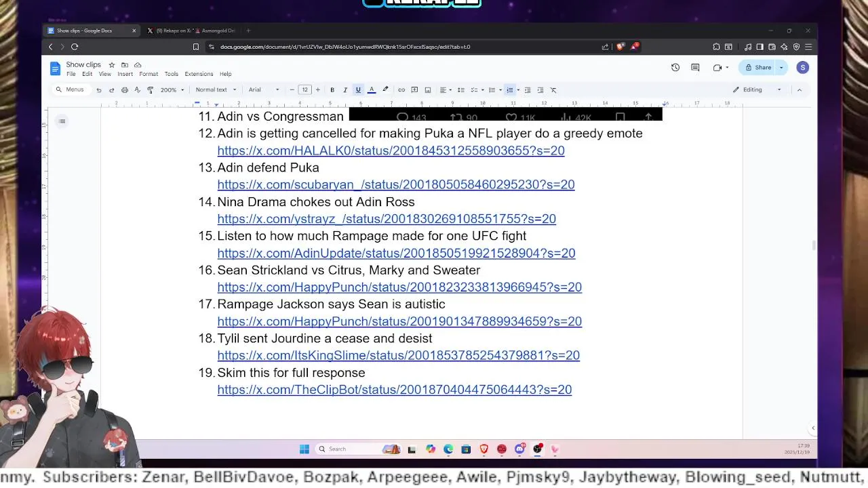Screen dimensions: 868x488
Task: Open the ItsKingSlime status link
Action: [x=398, y=355]
